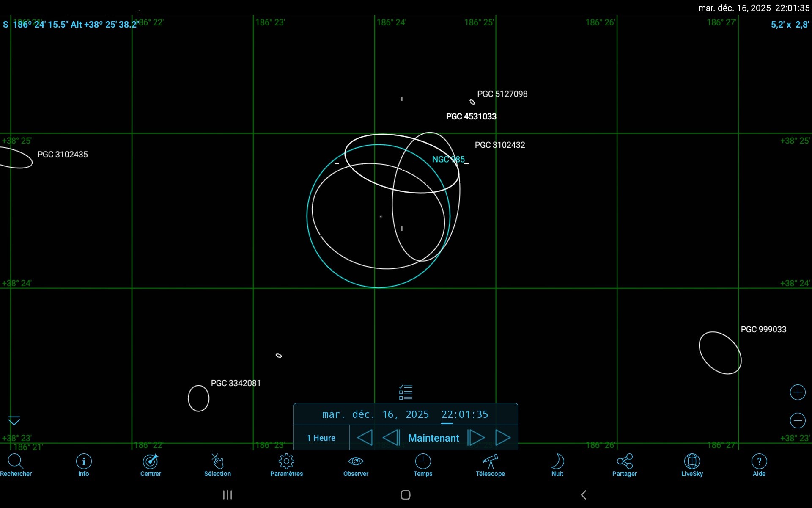Zoom out with the minus button
This screenshot has height=508, width=812.
click(798, 420)
